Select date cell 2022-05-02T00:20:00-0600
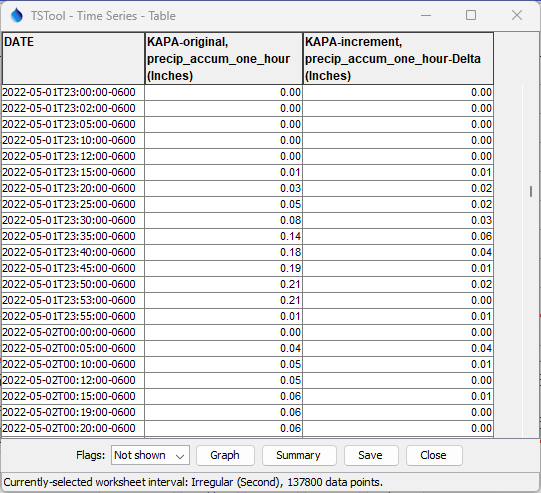The image size is (541, 493). 73,428
